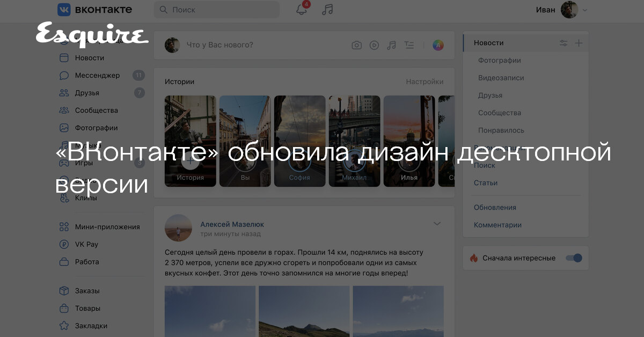Toggle the 'Сначала интересные' switch
The image size is (644, 337).
click(574, 258)
